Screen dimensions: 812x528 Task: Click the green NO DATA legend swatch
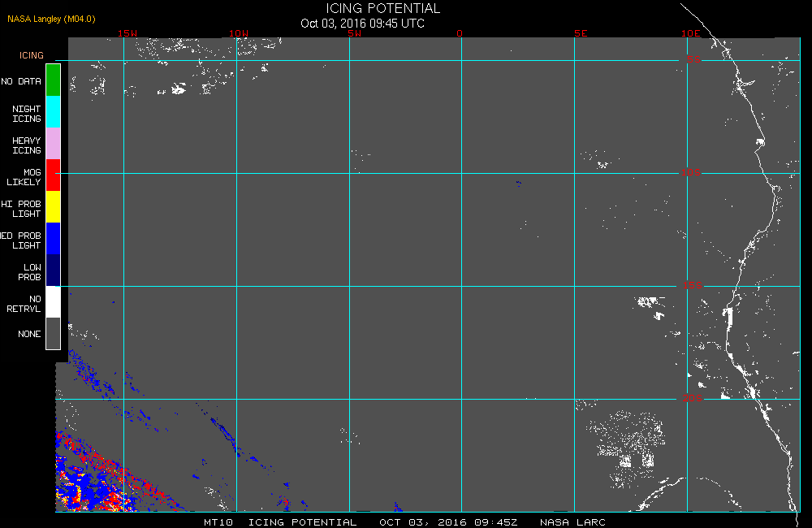click(54, 80)
